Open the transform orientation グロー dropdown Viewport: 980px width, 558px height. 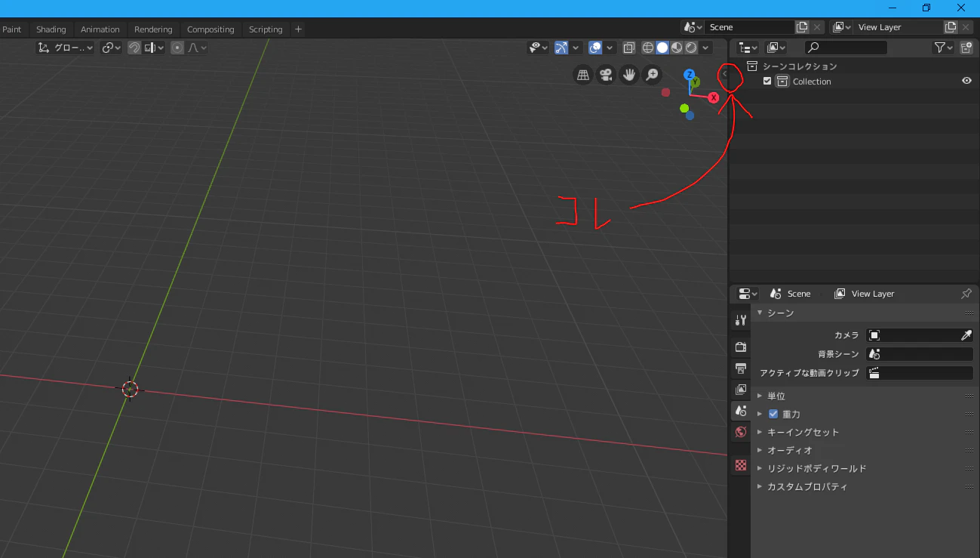pos(66,48)
